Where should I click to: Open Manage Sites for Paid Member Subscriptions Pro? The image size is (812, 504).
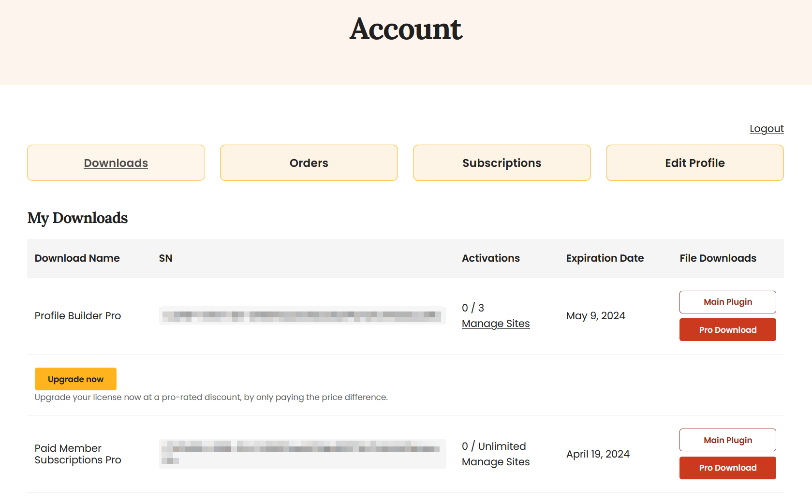[x=496, y=462]
